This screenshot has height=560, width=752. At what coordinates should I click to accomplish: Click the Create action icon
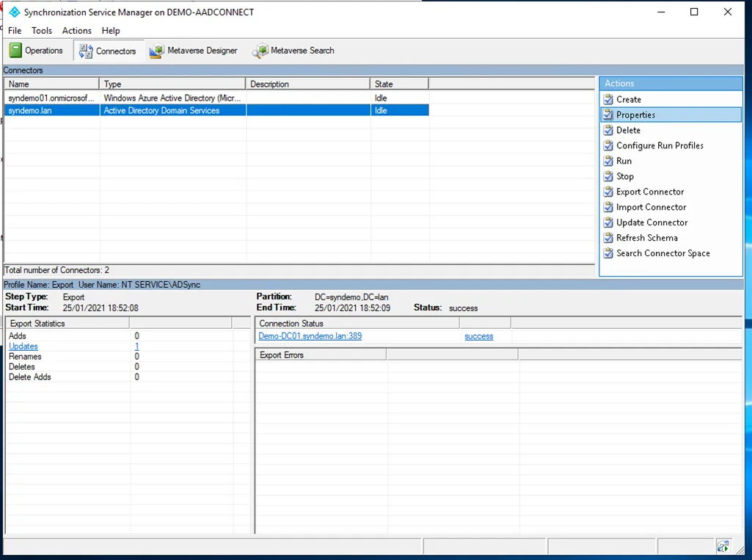coord(608,100)
